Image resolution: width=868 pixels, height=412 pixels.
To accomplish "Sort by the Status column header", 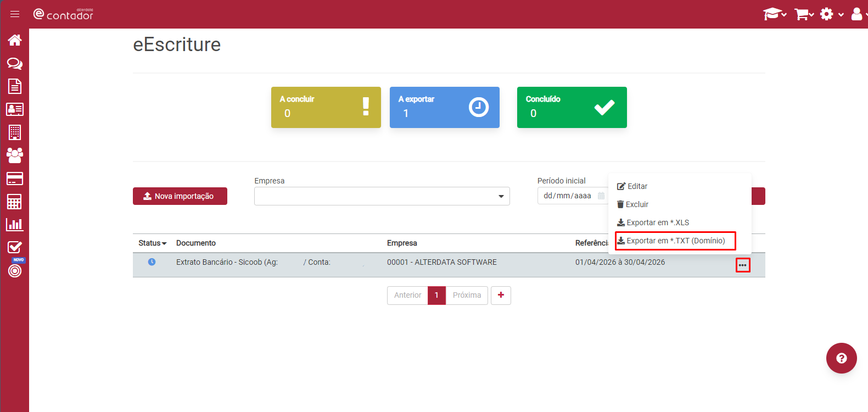I will [152, 243].
